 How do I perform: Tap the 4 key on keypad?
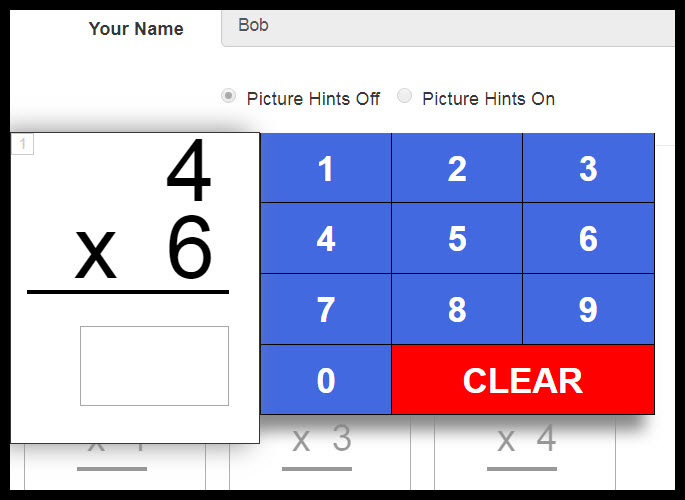tap(325, 239)
